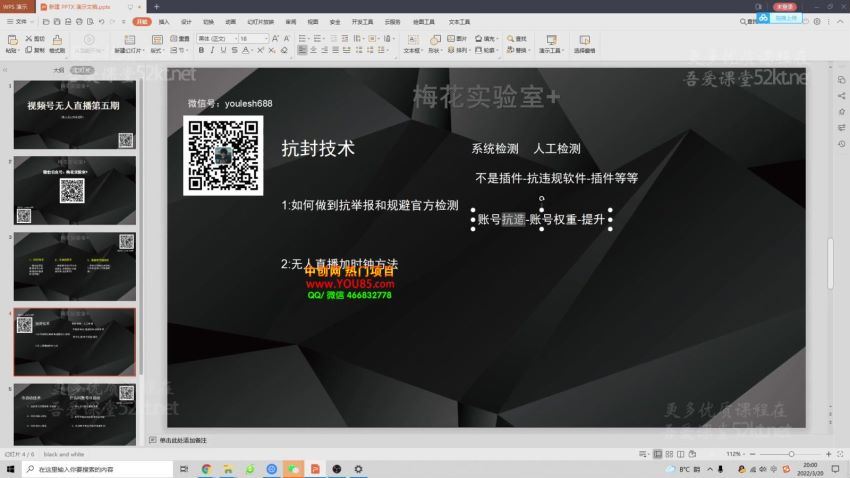Open the Outline dropdown
Image resolution: width=850 pixels, height=478 pixels.
(x=486, y=50)
